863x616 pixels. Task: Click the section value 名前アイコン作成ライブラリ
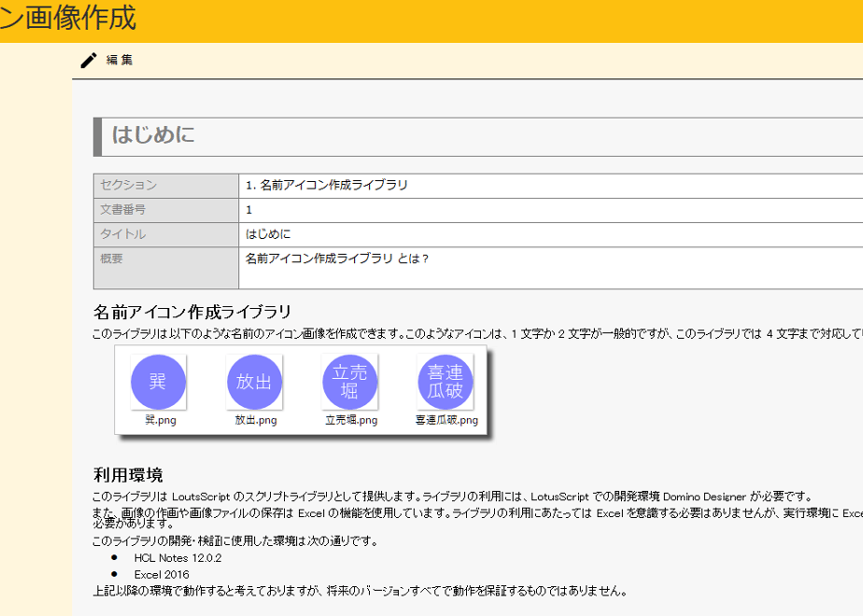click(x=327, y=186)
